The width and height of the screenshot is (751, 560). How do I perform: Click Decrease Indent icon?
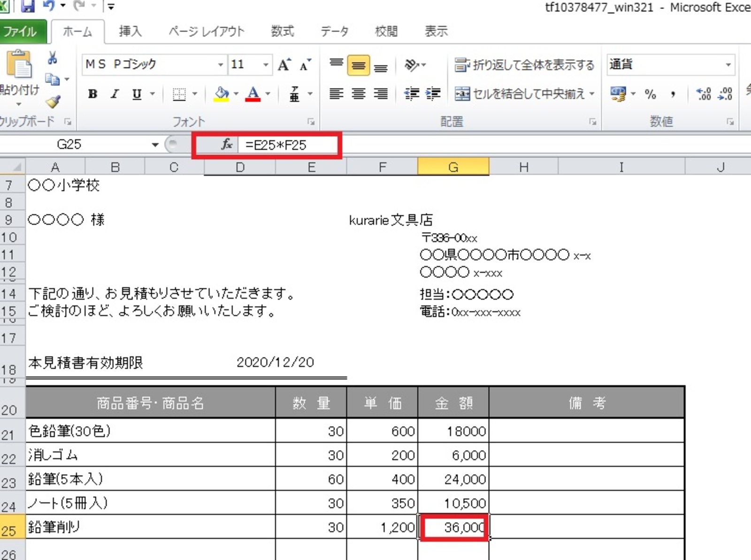tap(411, 94)
